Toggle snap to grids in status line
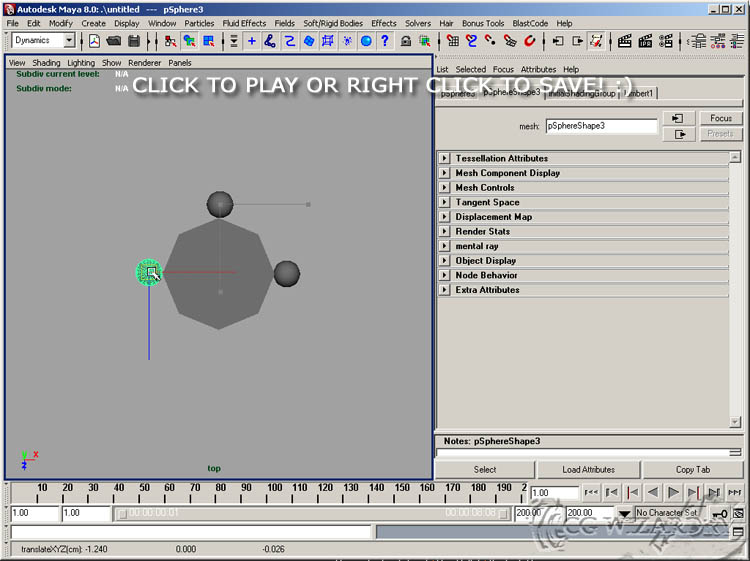 [x=452, y=41]
